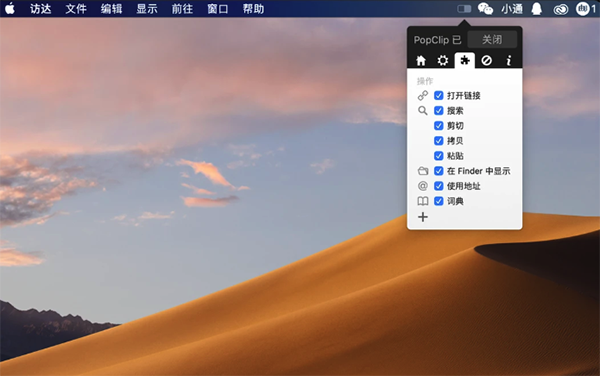Open the PopClip Home tab
The height and width of the screenshot is (376, 600).
(x=421, y=60)
